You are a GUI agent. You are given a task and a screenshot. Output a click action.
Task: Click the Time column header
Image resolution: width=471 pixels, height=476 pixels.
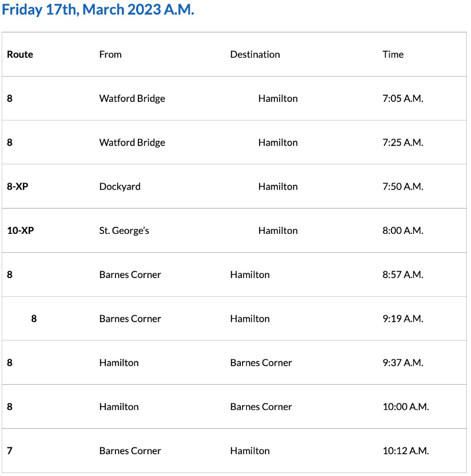tap(393, 54)
